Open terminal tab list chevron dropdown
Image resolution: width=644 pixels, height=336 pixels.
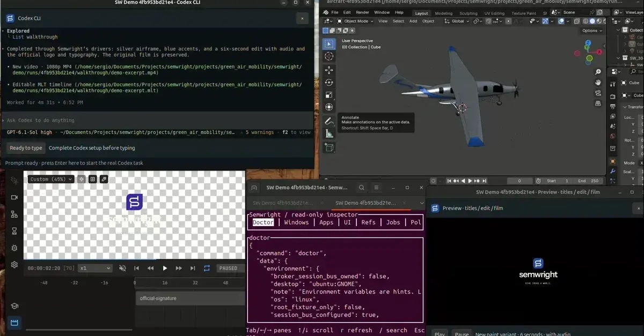(x=421, y=203)
